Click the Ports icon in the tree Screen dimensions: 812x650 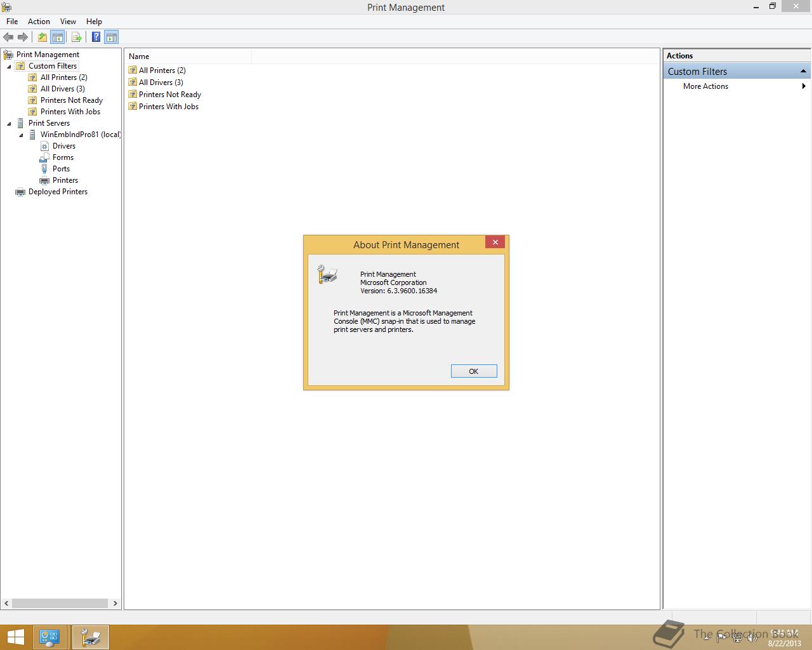(x=44, y=169)
